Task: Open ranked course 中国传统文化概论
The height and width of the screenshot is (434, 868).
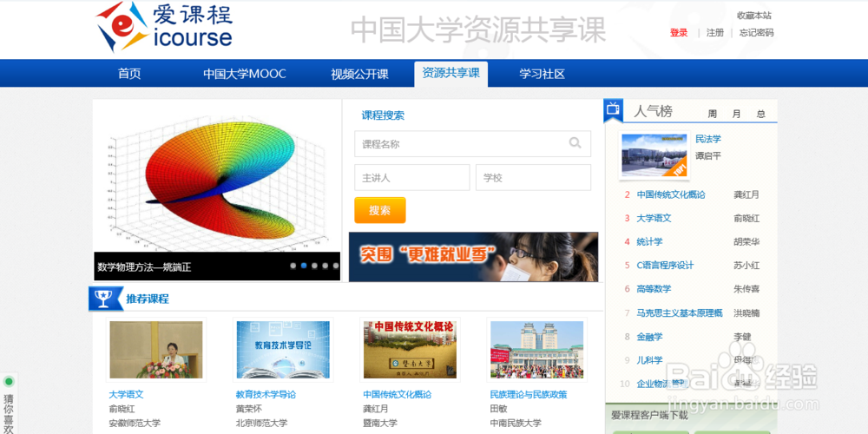Action: pyautogui.click(x=671, y=194)
